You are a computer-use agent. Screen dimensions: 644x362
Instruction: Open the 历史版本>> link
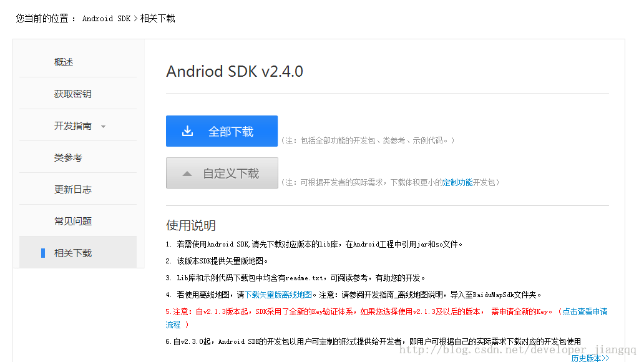point(590,358)
